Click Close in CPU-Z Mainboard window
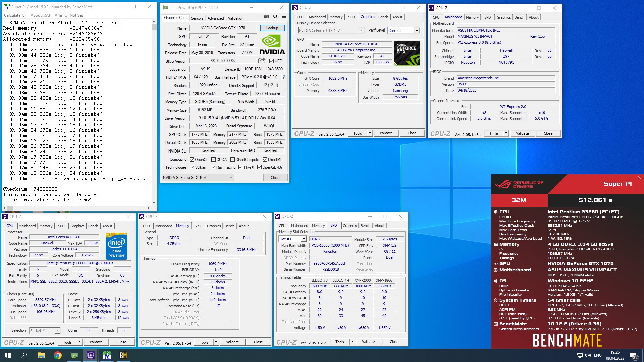The height and width of the screenshot is (362, 644). click(548, 133)
